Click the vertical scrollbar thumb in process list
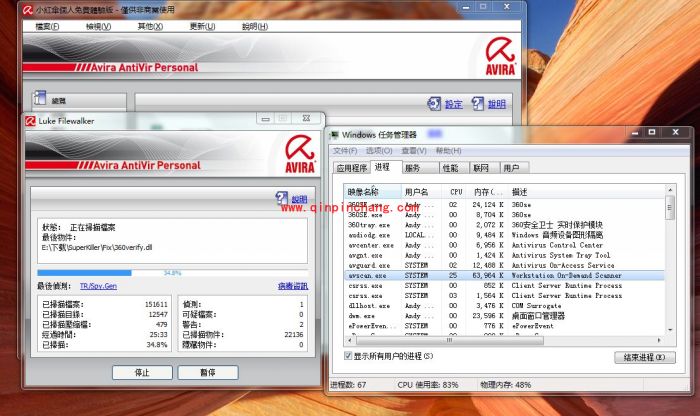This screenshot has height=416, width=700. coord(670,208)
